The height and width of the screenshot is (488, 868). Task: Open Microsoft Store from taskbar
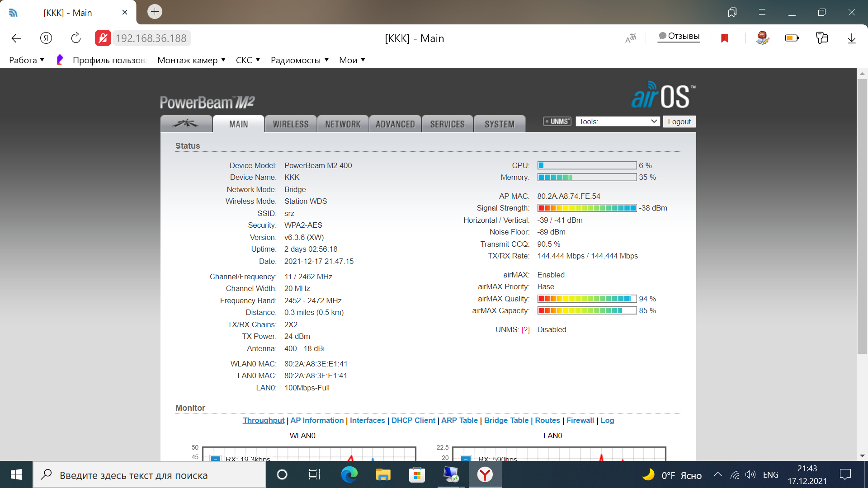417,474
